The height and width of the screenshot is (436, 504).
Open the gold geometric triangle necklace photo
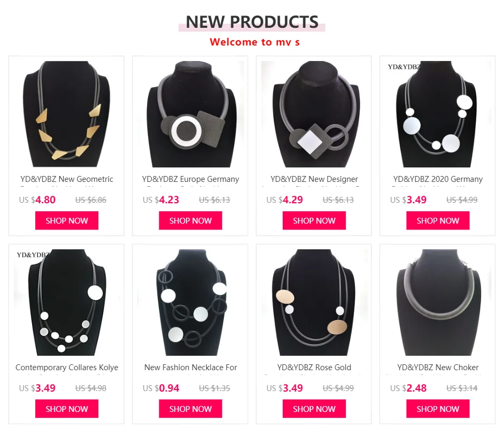point(66,114)
